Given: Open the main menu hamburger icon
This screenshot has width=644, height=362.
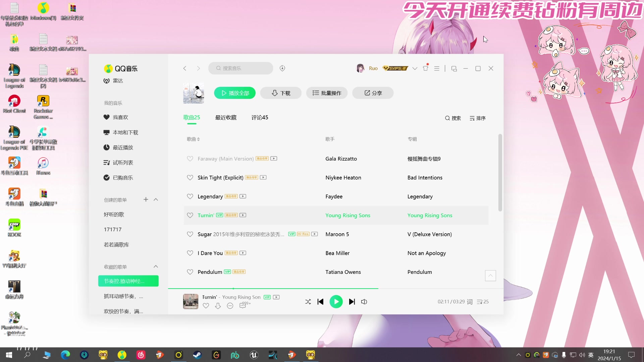Looking at the screenshot, I should point(436,68).
